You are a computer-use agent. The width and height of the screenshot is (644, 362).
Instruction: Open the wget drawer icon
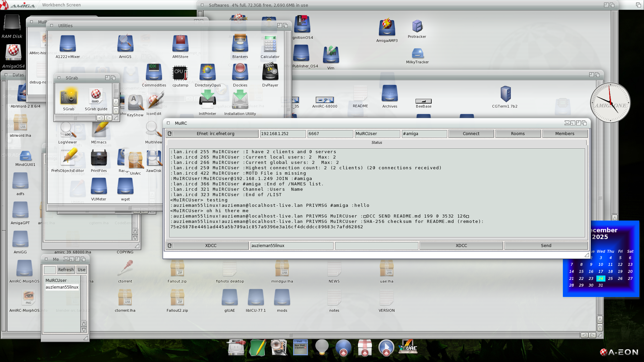pyautogui.click(x=125, y=186)
